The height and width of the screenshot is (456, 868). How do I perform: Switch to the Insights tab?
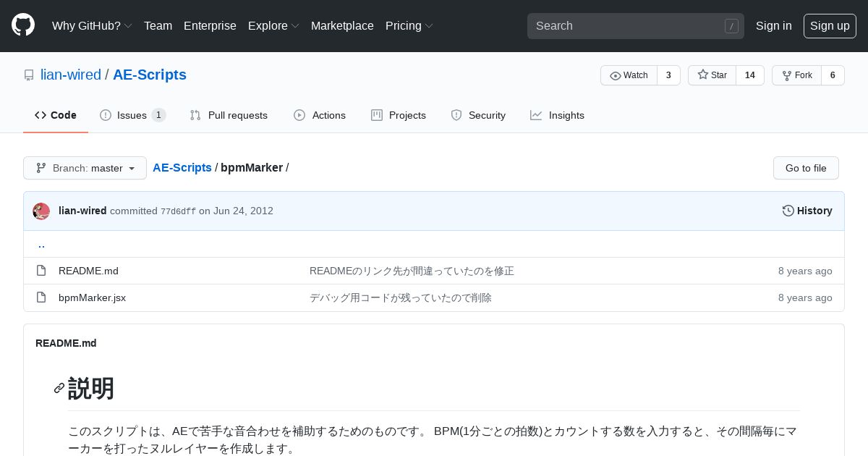(557, 115)
